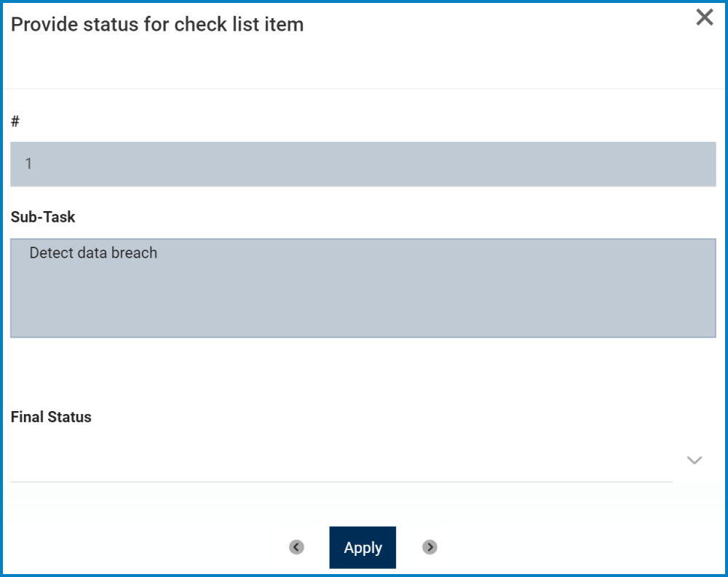Select the value 1 in the # field
Viewport: 728px width, 577px height.
(29, 164)
